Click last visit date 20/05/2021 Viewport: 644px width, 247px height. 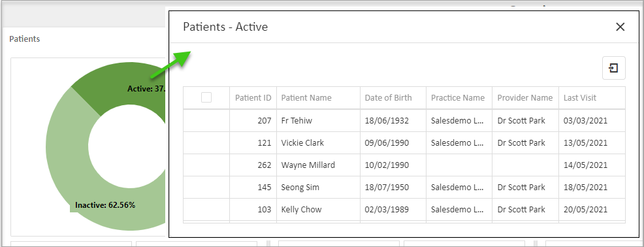[x=585, y=210]
